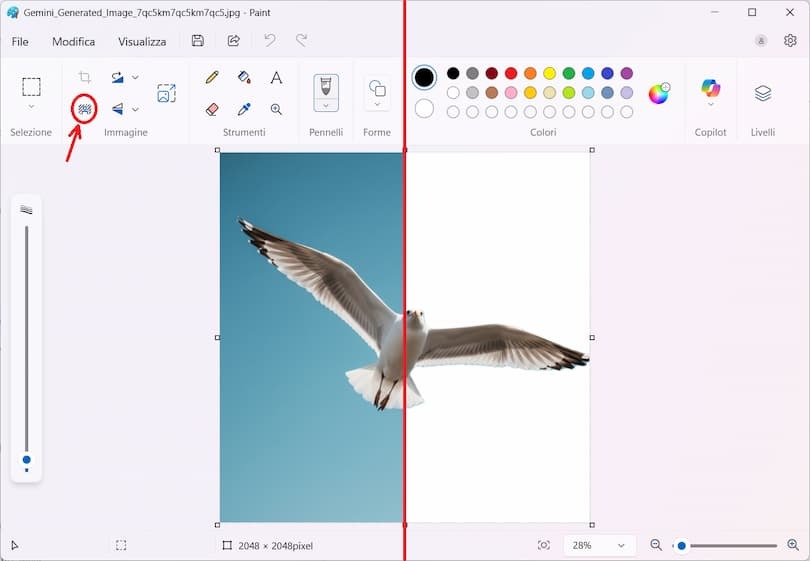Click the selection size icon in status bar
810x561 pixels.
(121, 545)
